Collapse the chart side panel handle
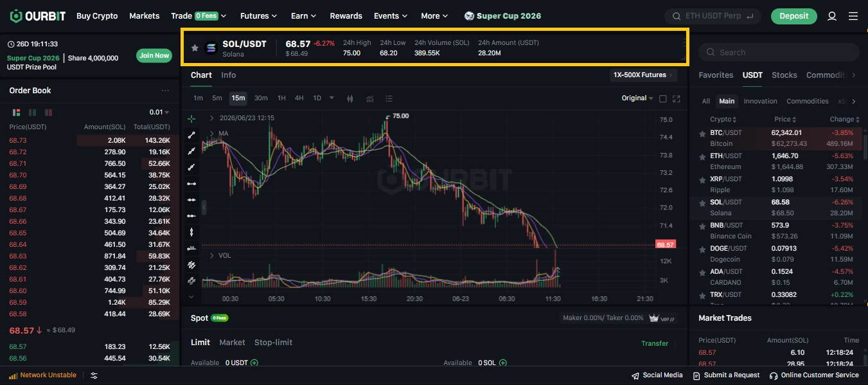 click(x=204, y=207)
